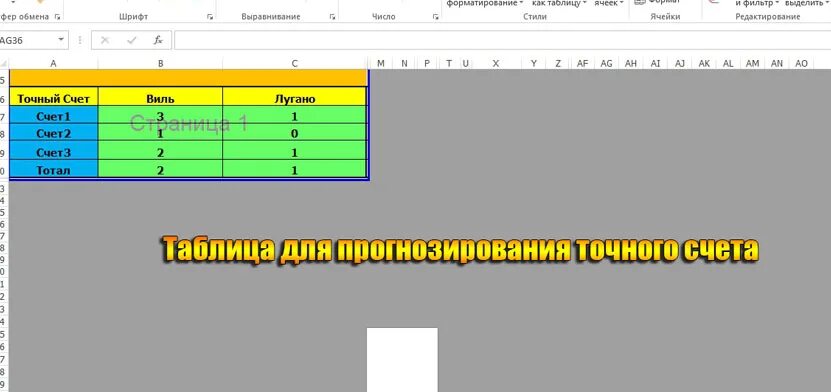Select column U header

tap(465, 64)
